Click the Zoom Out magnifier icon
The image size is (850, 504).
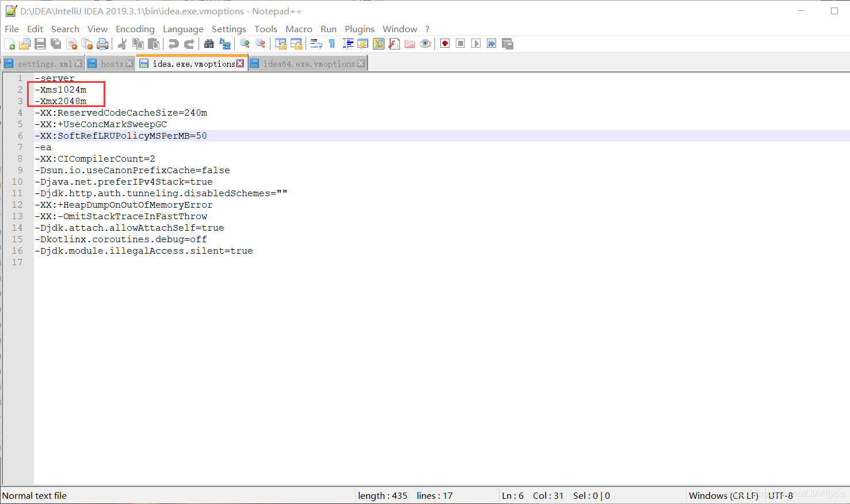coord(260,44)
